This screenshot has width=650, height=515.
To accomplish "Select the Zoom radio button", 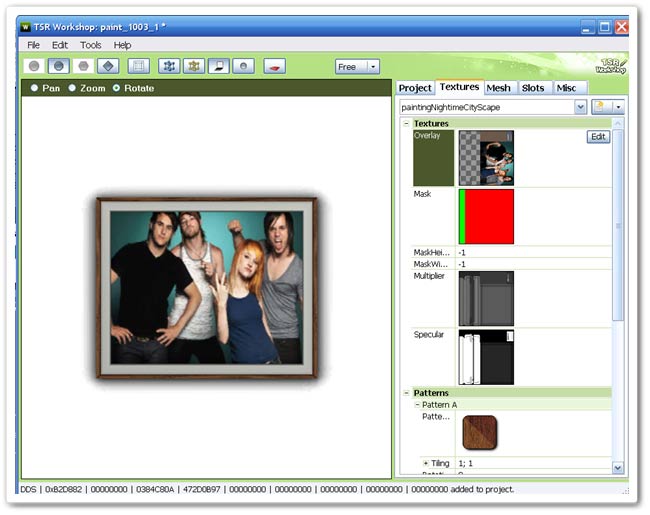I will 73,88.
